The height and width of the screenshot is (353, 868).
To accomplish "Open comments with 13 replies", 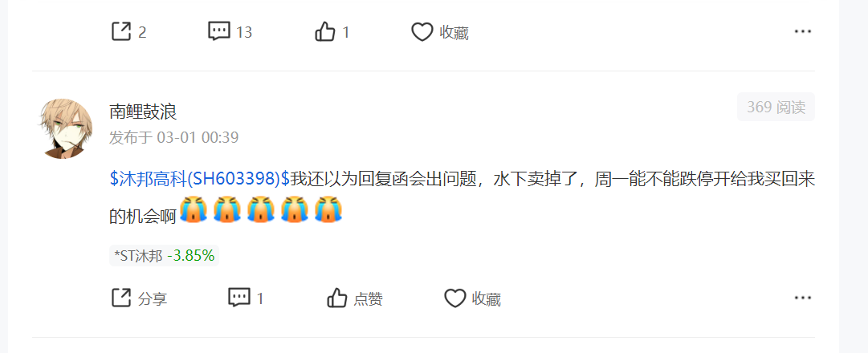I will point(219,31).
